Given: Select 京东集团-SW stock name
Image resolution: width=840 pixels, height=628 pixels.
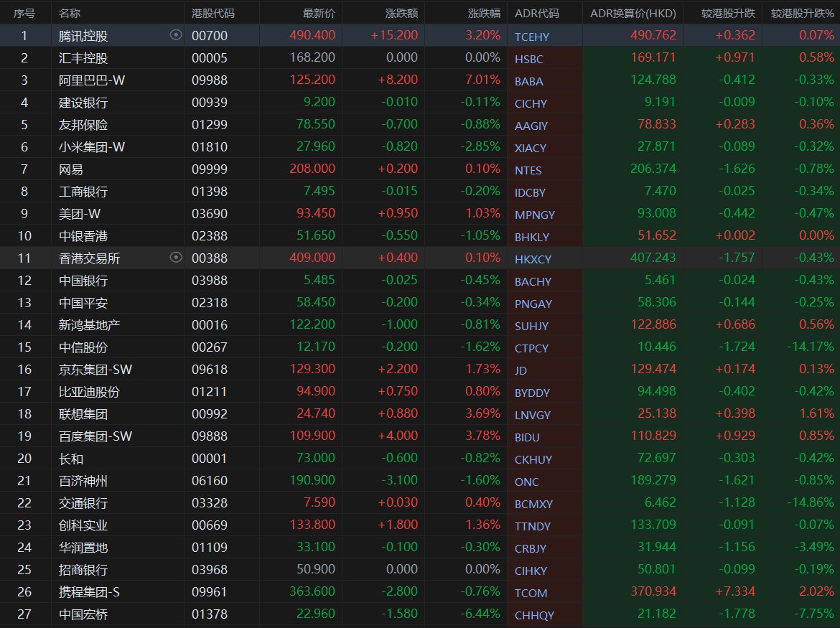Looking at the screenshot, I should pyautogui.click(x=95, y=370).
